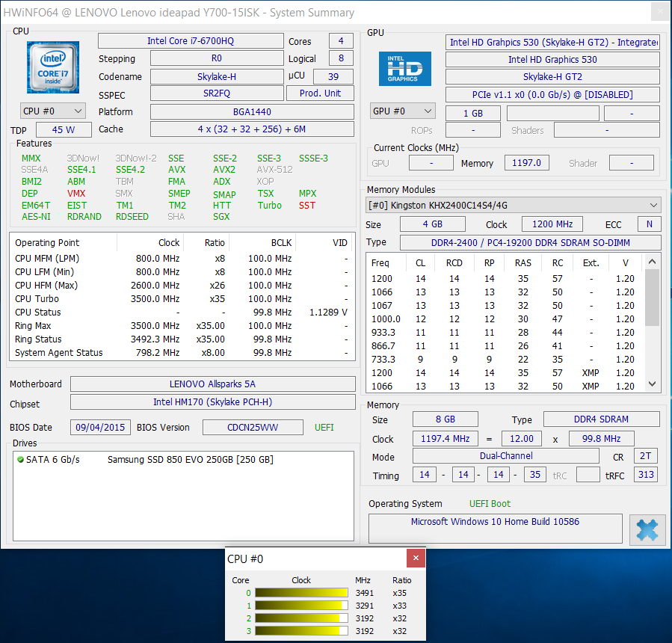Click the 2T command rate field

click(646, 455)
